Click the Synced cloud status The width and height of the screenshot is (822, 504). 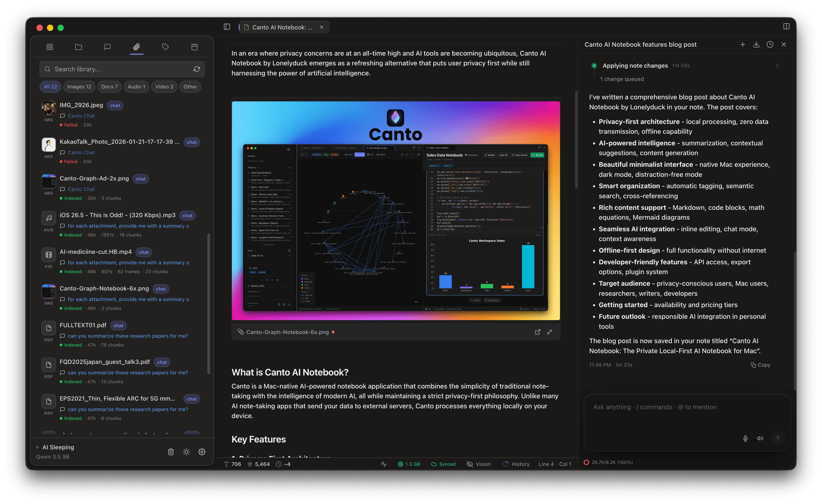443,464
